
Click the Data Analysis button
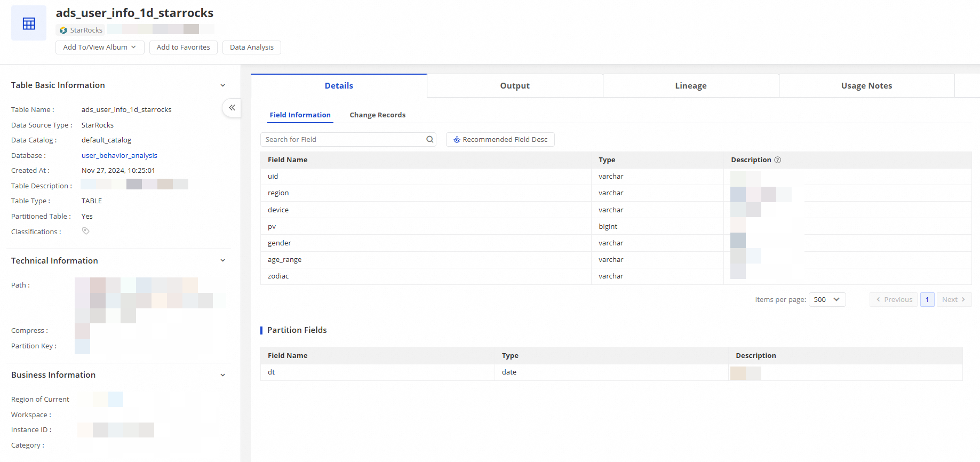pyautogui.click(x=251, y=47)
